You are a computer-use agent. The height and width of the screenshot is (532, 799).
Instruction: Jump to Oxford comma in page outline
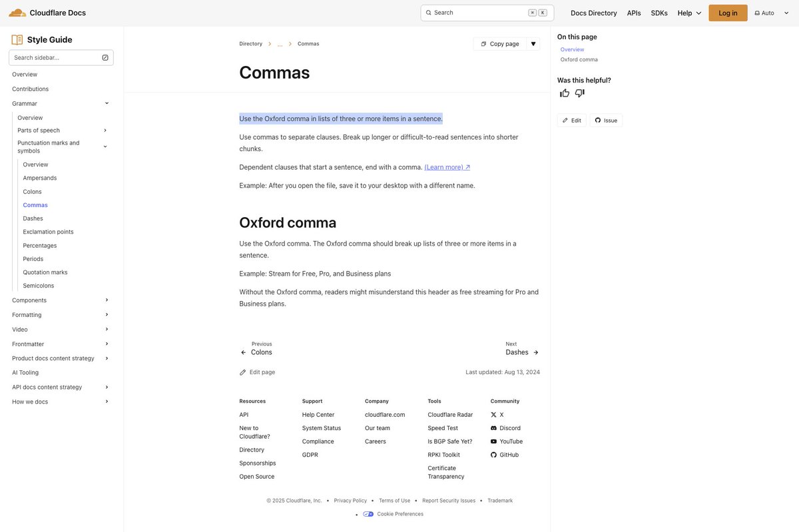579,59
